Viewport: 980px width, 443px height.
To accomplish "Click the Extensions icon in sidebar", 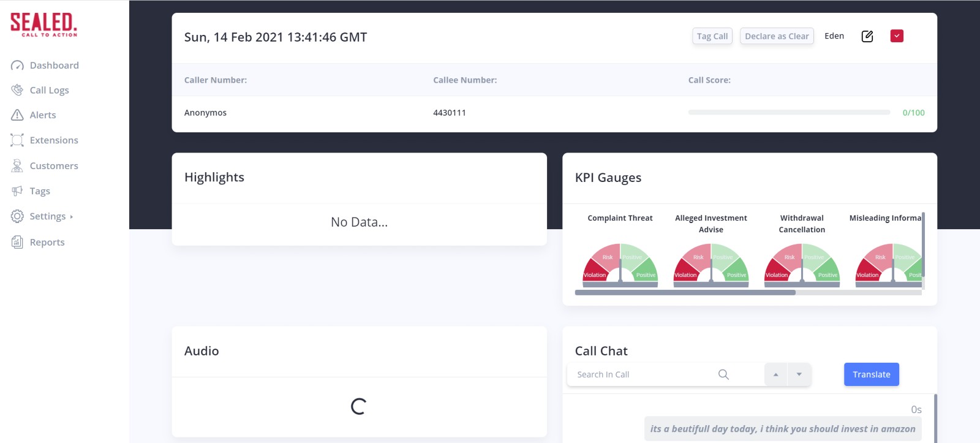I will point(17,140).
